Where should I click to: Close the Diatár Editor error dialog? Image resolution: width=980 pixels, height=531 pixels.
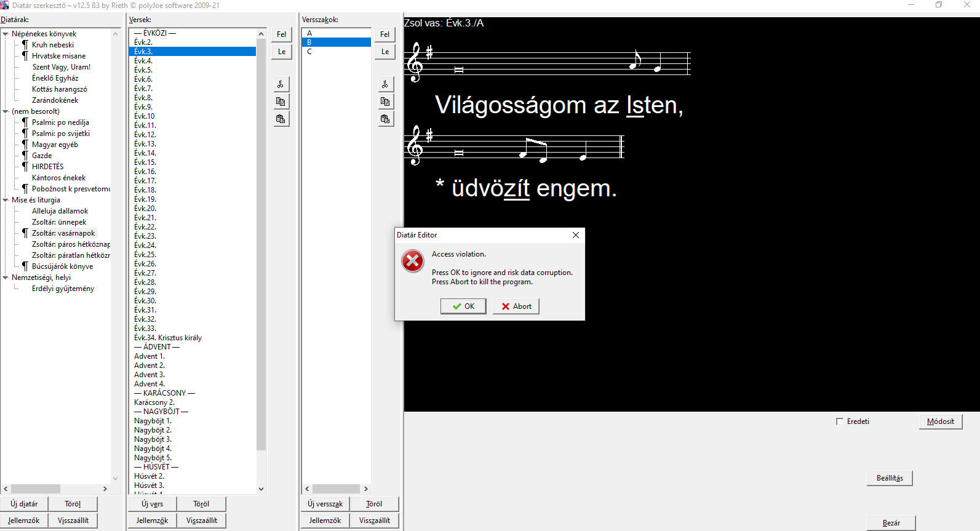[576, 235]
